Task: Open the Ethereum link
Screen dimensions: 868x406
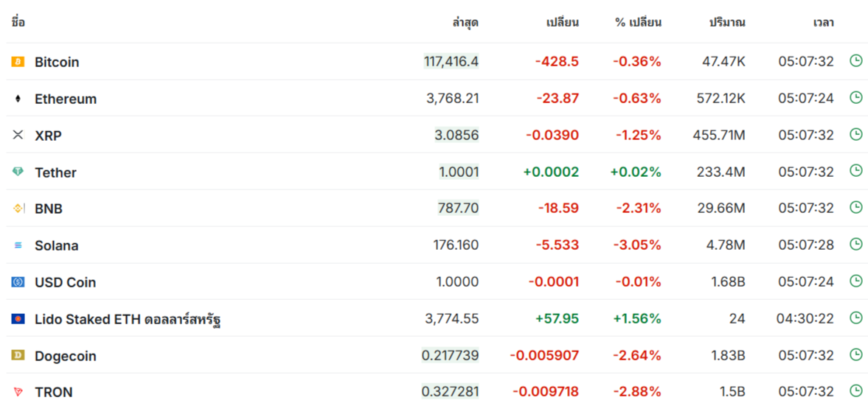Action: coord(66,99)
